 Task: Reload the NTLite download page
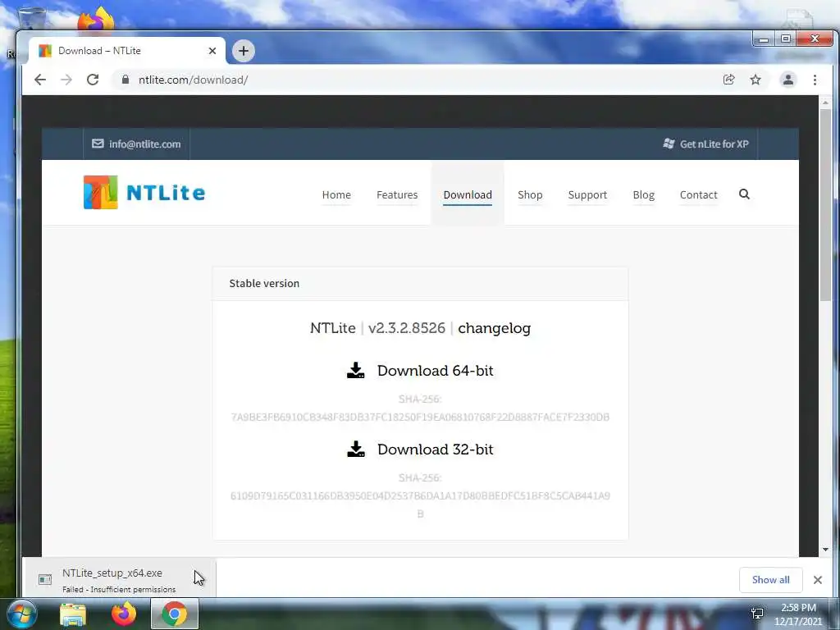[93, 80]
